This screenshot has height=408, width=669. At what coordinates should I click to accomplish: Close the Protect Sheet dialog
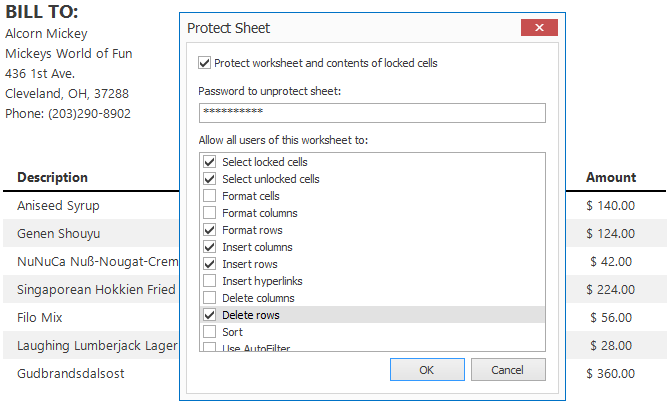click(x=539, y=28)
